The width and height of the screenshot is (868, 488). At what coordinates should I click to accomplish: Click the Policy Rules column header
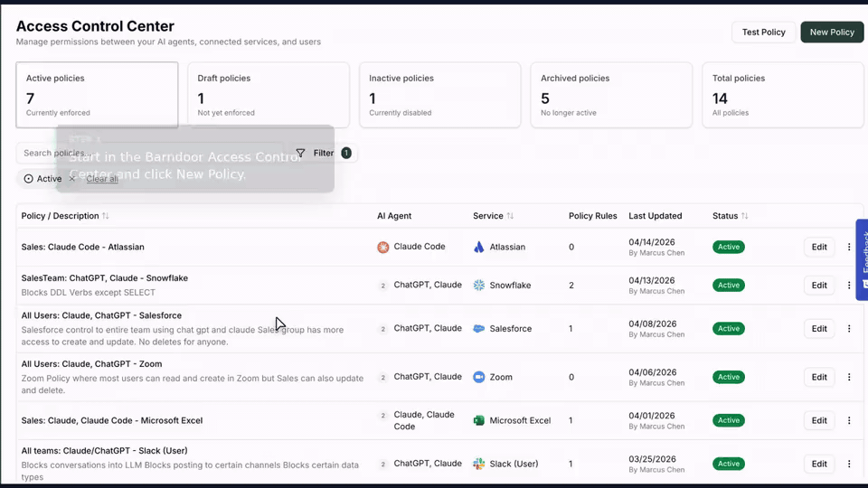click(x=593, y=216)
